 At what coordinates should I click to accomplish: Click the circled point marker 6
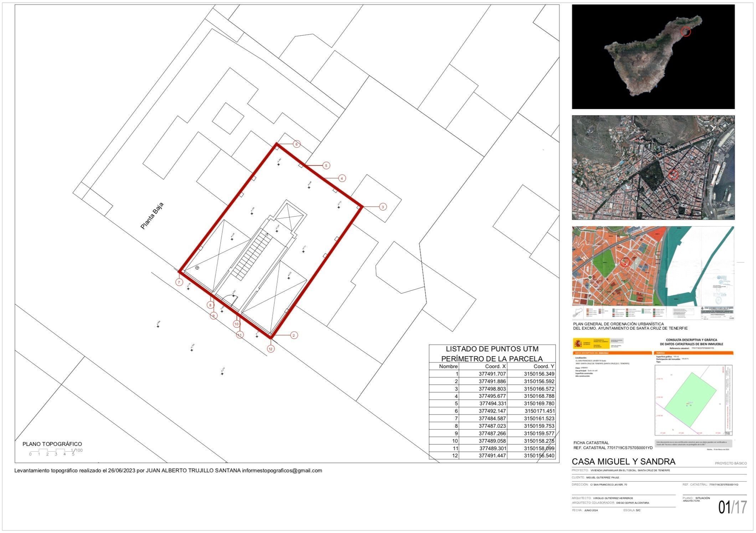(x=296, y=144)
